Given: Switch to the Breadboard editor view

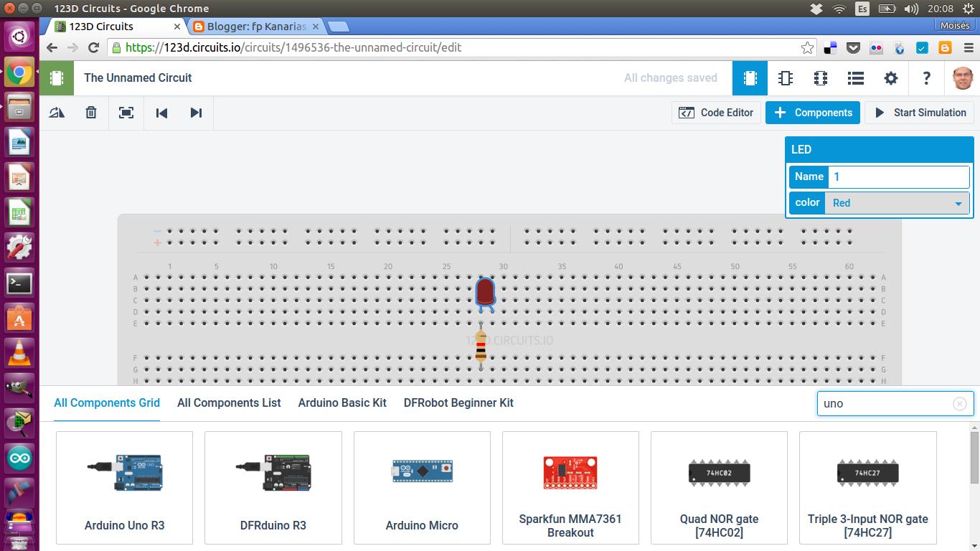Looking at the screenshot, I should tap(750, 77).
